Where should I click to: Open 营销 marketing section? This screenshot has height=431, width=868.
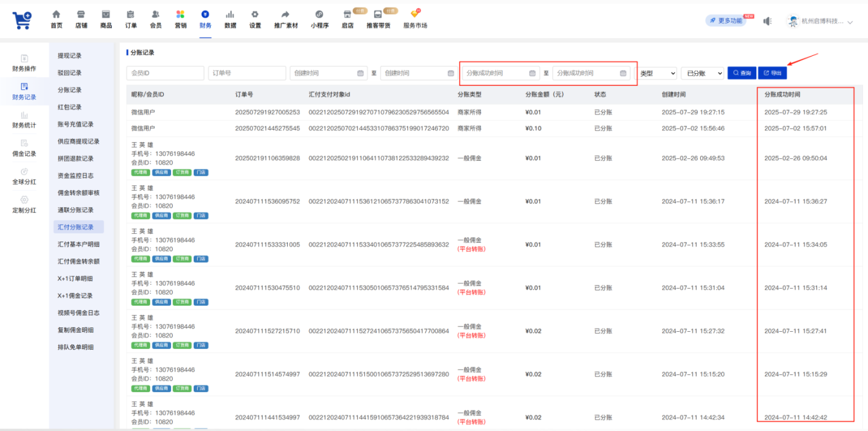click(180, 20)
